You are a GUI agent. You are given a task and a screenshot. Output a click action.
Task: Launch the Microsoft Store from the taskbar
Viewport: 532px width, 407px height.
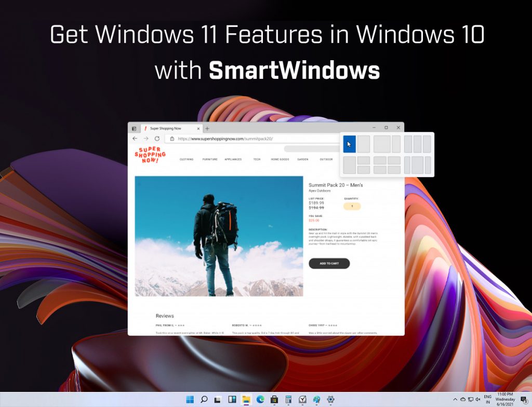(274, 400)
